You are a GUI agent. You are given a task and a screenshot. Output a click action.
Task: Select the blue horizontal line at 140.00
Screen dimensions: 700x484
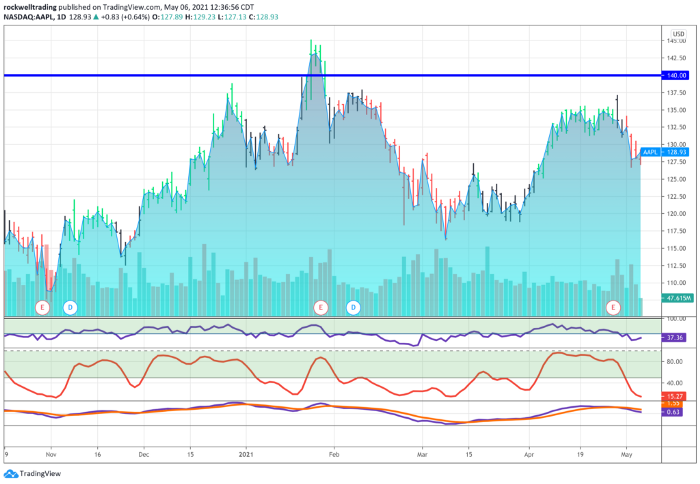point(332,75)
